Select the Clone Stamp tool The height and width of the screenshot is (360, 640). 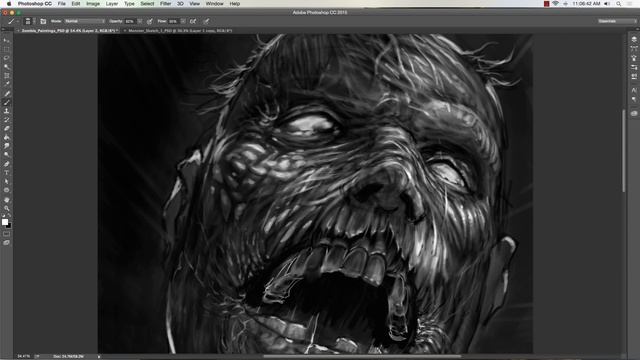[7, 111]
